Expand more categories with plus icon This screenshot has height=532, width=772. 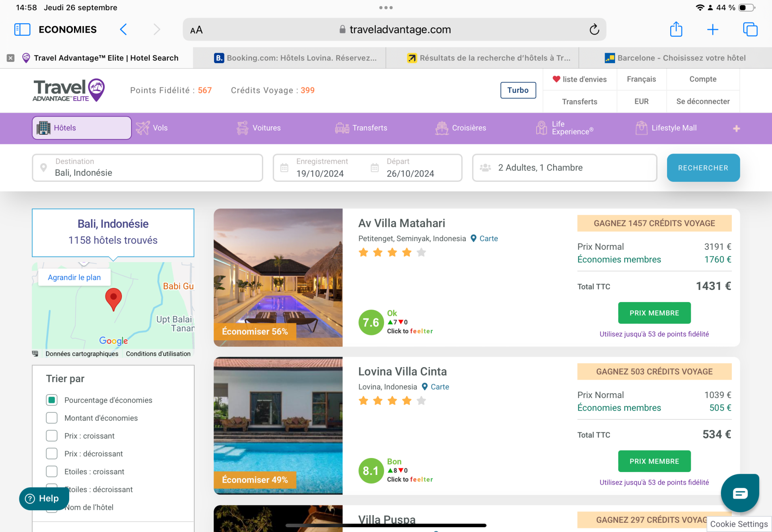coord(736,129)
